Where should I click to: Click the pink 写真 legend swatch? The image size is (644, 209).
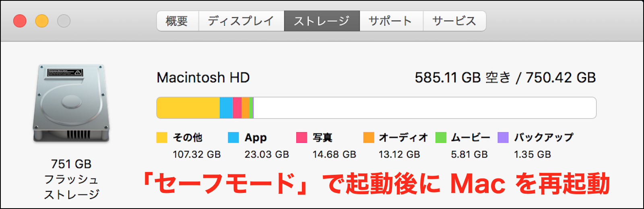(x=301, y=137)
